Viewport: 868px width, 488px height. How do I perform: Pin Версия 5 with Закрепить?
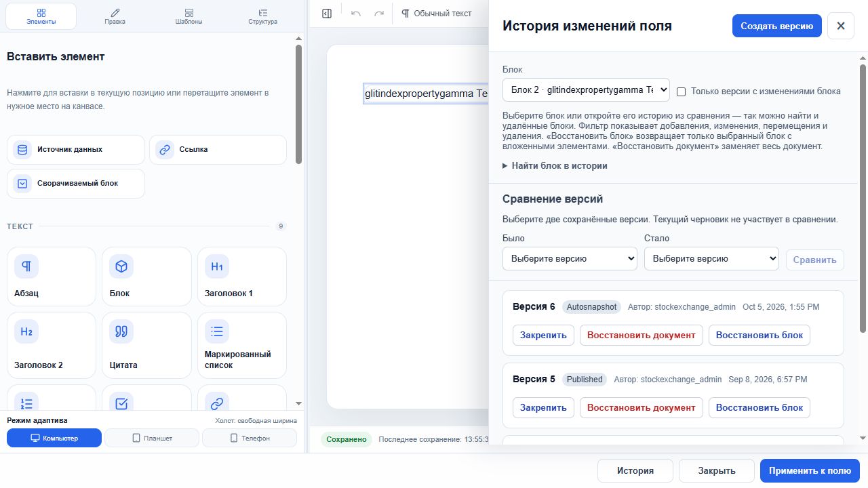pos(544,407)
